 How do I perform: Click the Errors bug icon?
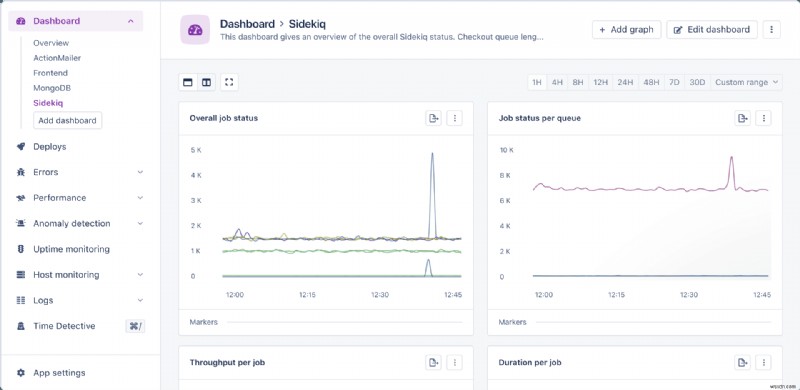[20, 172]
